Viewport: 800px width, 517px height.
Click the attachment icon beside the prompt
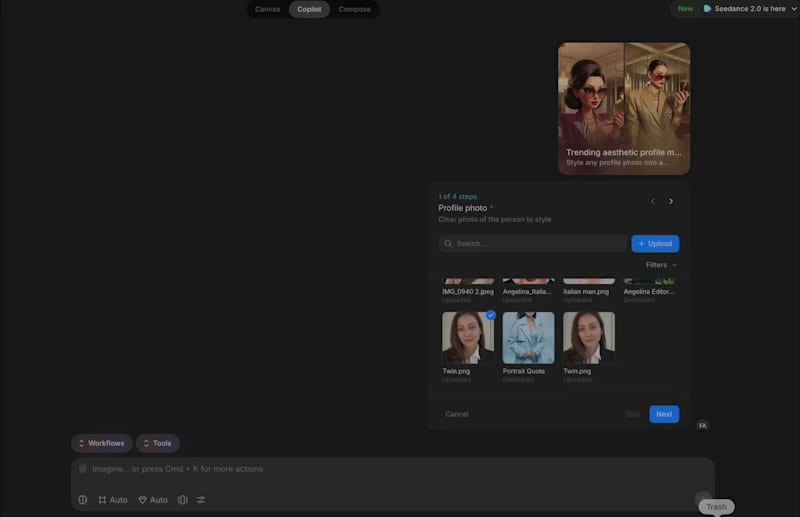coord(83,469)
